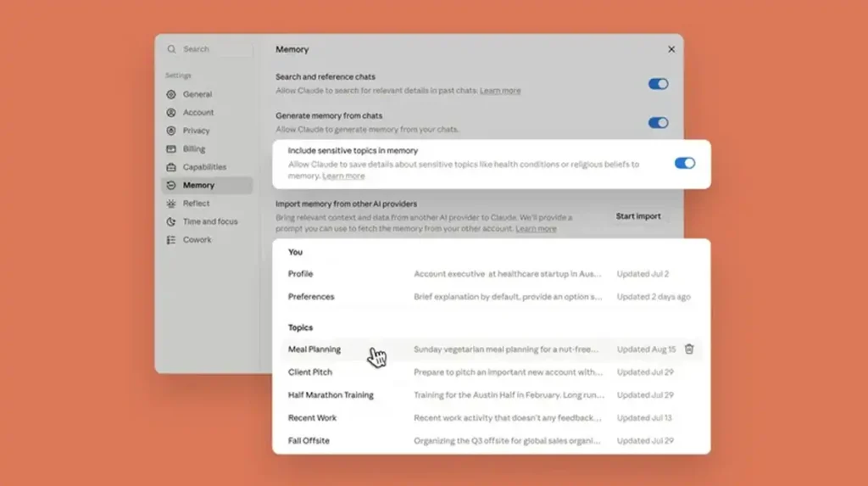This screenshot has width=868, height=486.
Task: Open Learn more link under Import memory
Action: coord(536,229)
